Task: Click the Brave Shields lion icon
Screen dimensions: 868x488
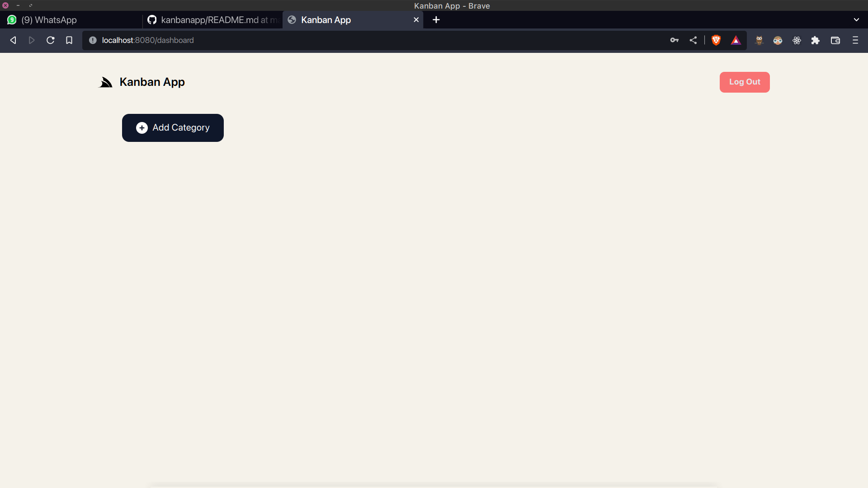Action: coord(716,40)
